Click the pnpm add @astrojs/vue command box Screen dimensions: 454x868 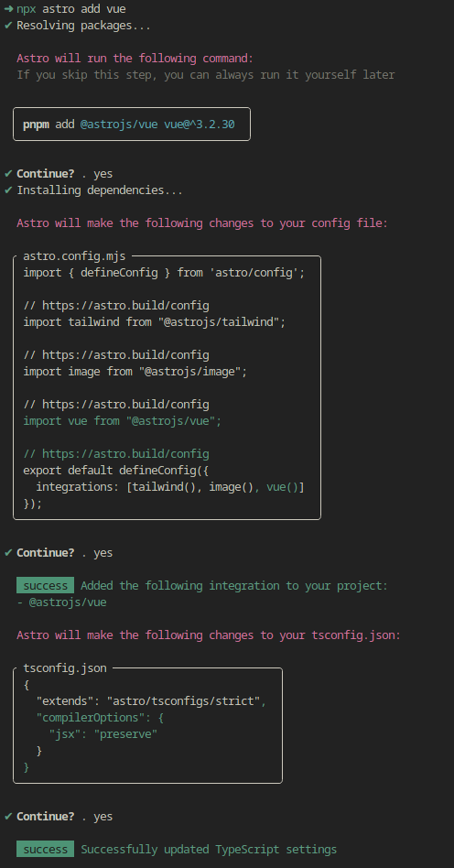132,124
